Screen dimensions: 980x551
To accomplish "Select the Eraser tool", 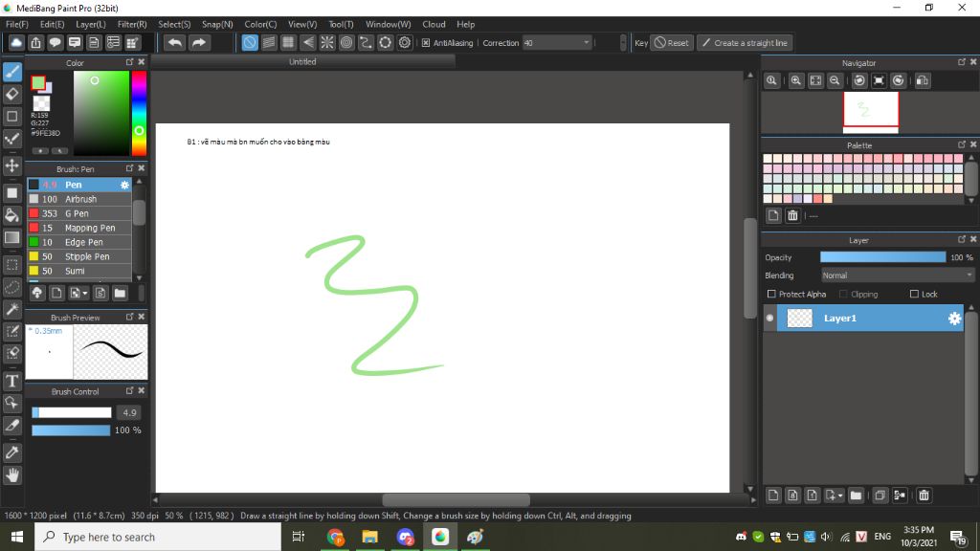I will [x=11, y=95].
